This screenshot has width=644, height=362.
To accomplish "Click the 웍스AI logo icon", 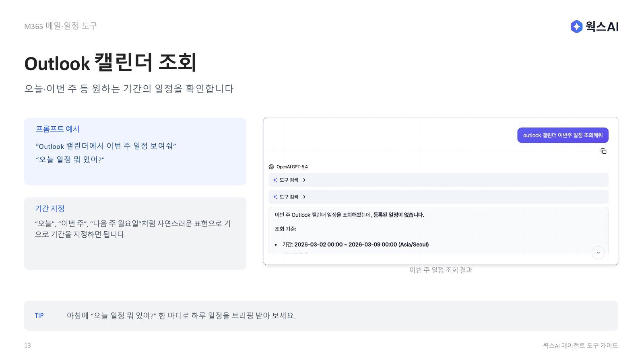I will 576,27.
